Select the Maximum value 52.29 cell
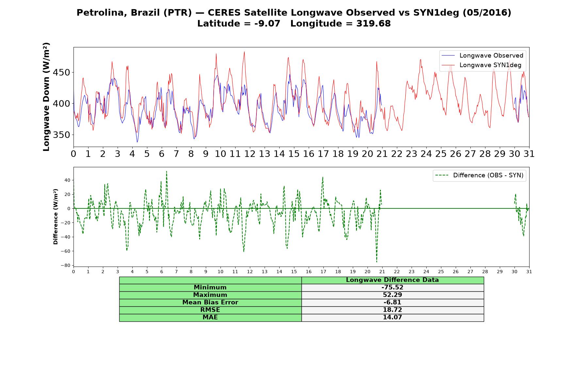588x392 pixels. [x=392, y=295]
